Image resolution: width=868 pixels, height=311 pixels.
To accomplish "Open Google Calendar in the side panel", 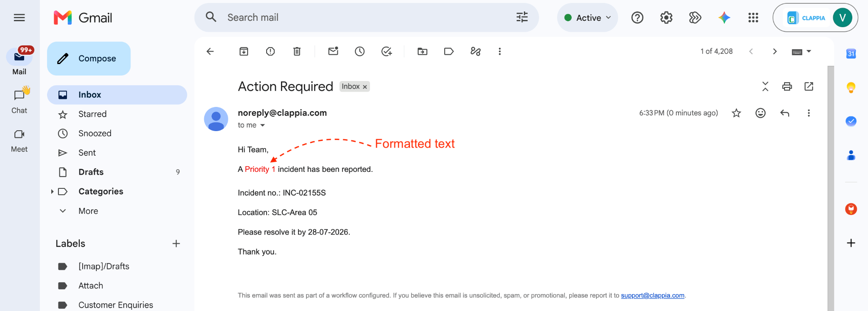I will [851, 53].
